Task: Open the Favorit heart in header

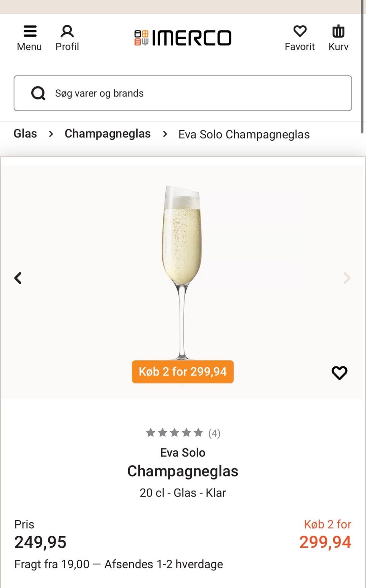Action: pyautogui.click(x=300, y=32)
